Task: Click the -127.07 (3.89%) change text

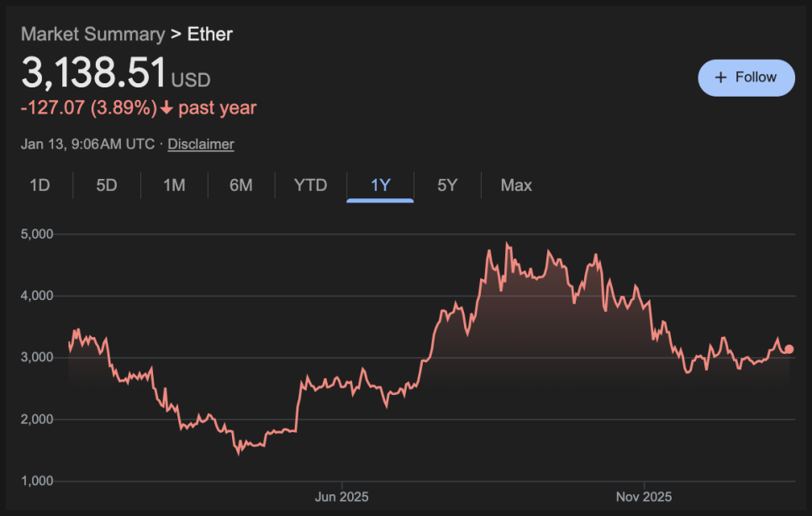Action: 89,108
